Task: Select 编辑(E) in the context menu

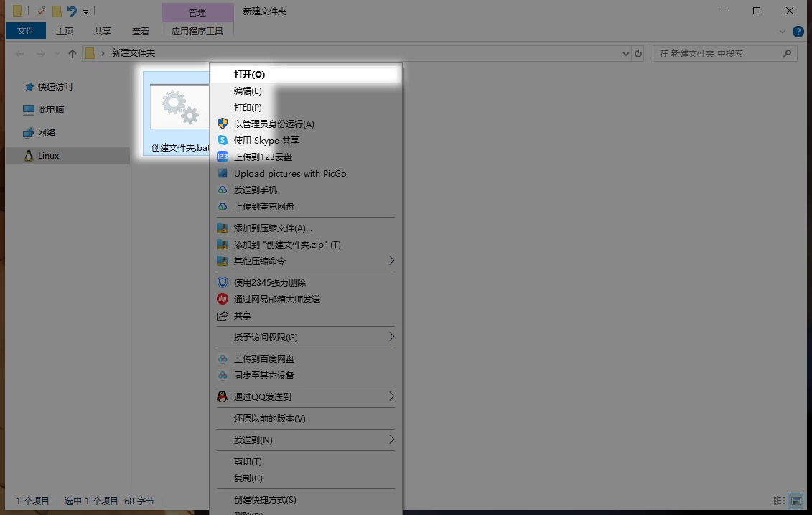Action: tap(248, 91)
